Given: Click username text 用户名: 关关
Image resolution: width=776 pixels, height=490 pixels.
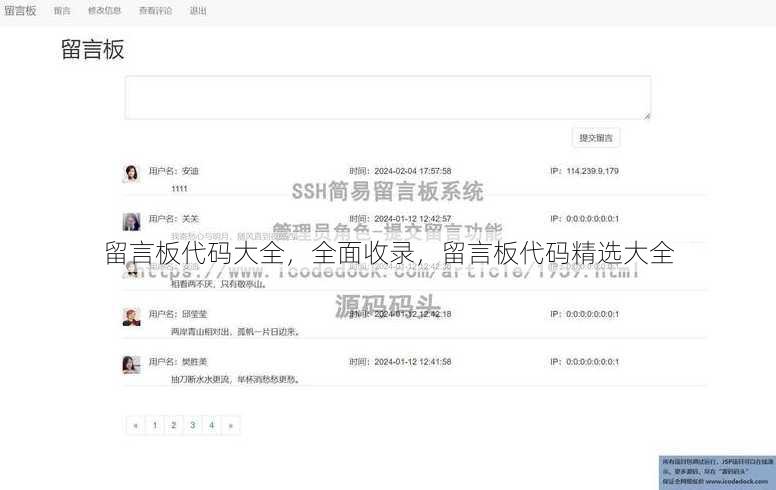Looking at the screenshot, I should (x=174, y=219).
